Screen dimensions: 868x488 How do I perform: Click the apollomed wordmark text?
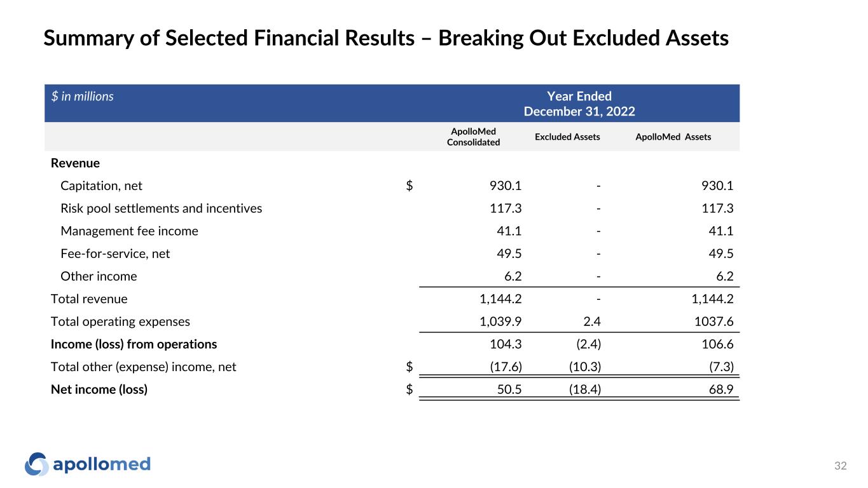point(102,464)
